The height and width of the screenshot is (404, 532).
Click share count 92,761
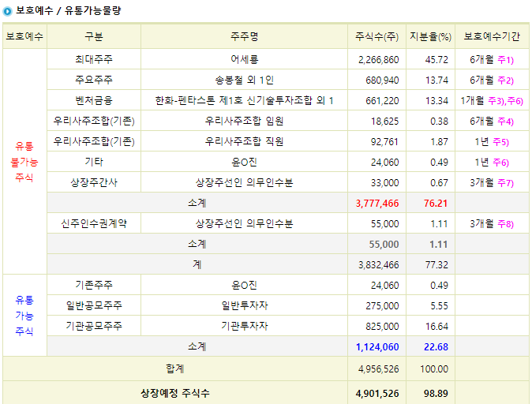pos(384,142)
